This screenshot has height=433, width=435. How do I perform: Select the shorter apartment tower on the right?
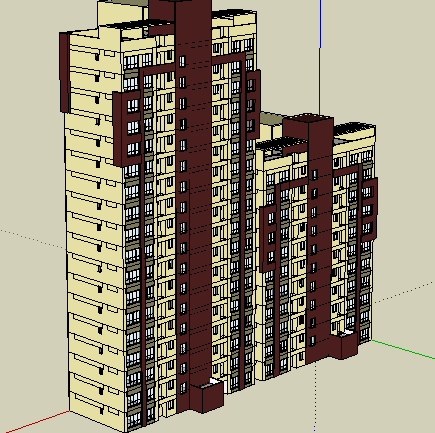[317, 247]
